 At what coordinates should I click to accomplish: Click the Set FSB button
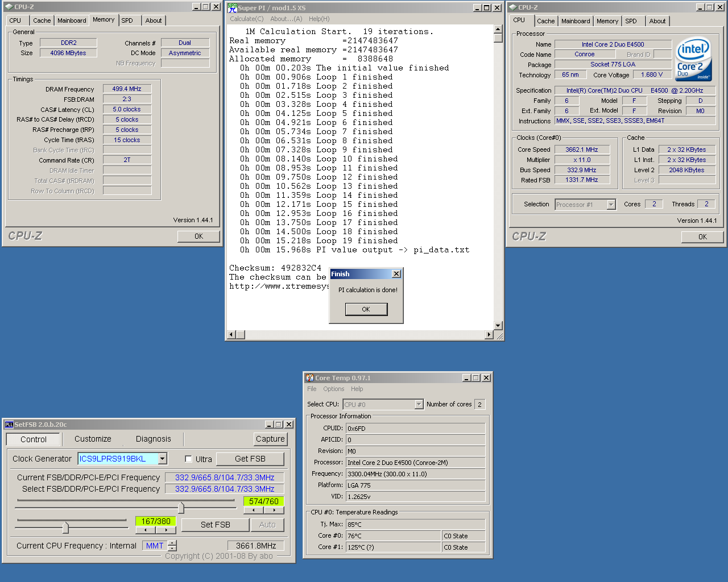pos(216,525)
